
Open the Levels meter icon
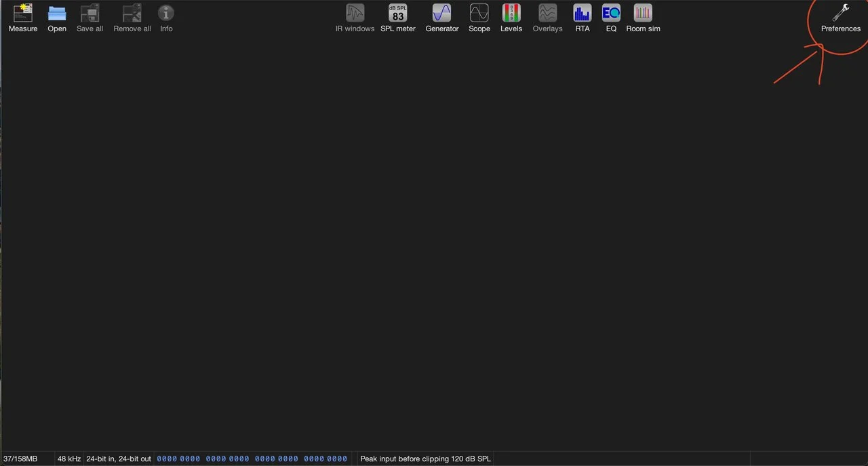(511, 14)
